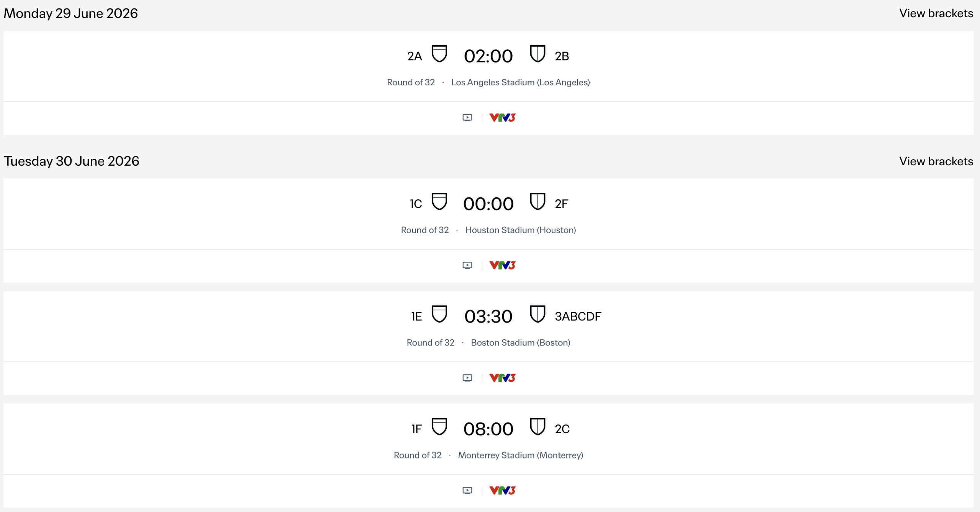Select the 1C team shield in Houston match
The width and height of the screenshot is (980, 512).
pos(439,202)
